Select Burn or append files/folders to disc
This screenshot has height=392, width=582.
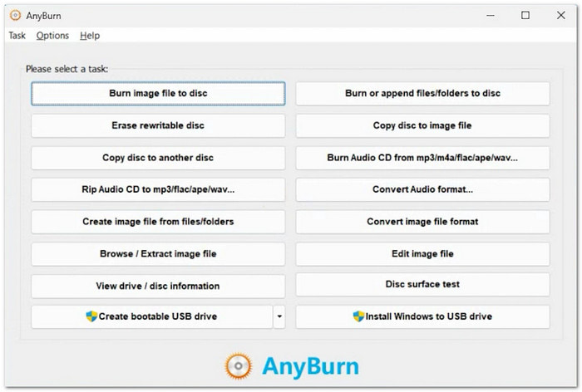click(x=422, y=94)
